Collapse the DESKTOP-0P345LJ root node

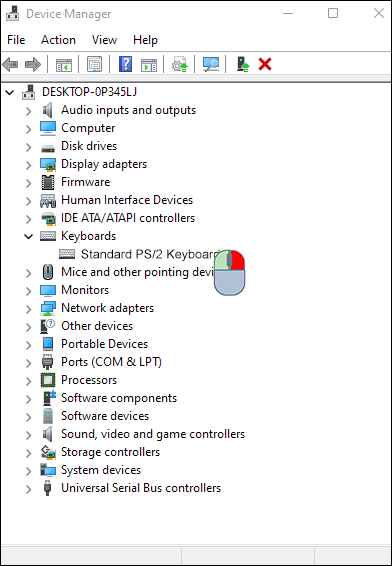pos(10,92)
